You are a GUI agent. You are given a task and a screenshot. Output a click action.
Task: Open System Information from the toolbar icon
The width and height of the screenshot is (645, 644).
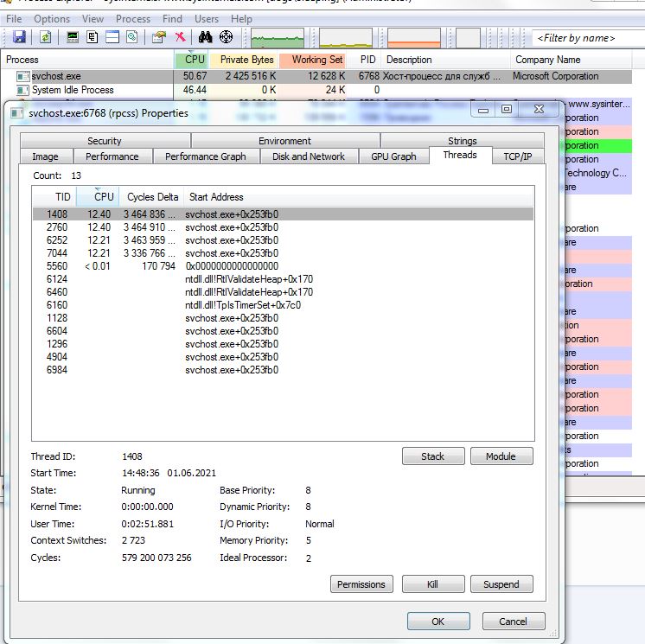click(x=73, y=37)
